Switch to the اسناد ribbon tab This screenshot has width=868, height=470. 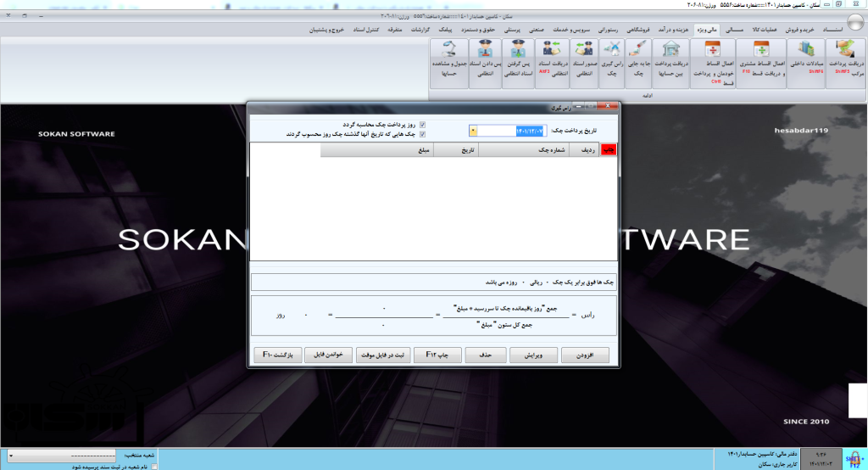pos(832,30)
